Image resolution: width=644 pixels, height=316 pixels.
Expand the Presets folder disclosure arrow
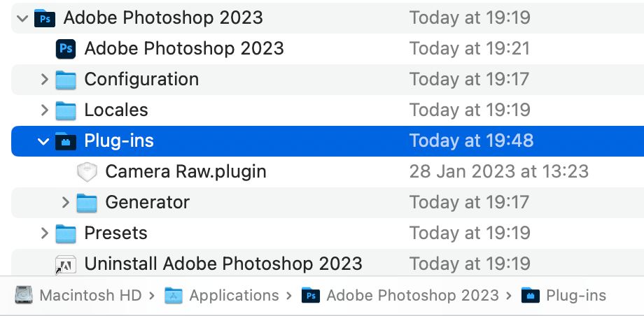coord(44,233)
